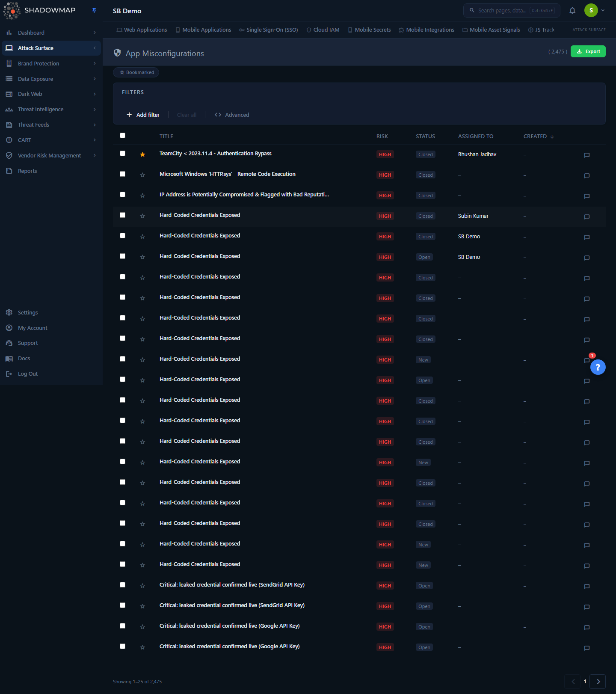Check the TeamCity Authentication Bypass row

click(123, 154)
